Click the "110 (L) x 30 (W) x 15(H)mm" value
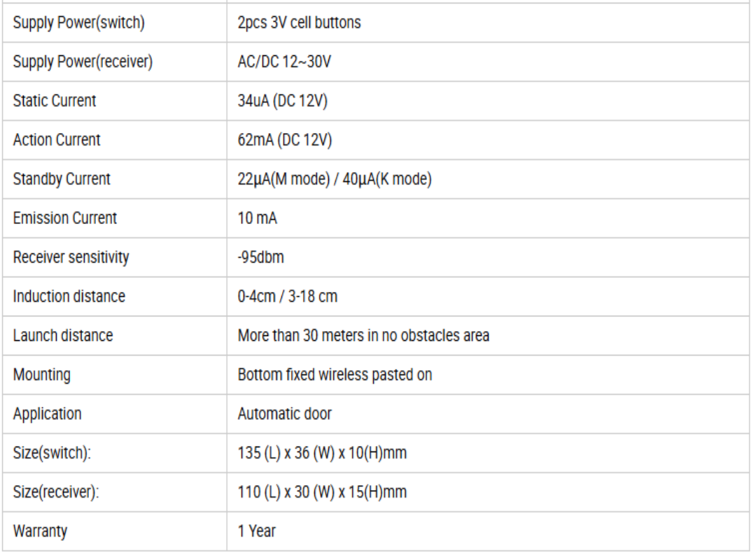The height and width of the screenshot is (560, 756). tap(323, 492)
